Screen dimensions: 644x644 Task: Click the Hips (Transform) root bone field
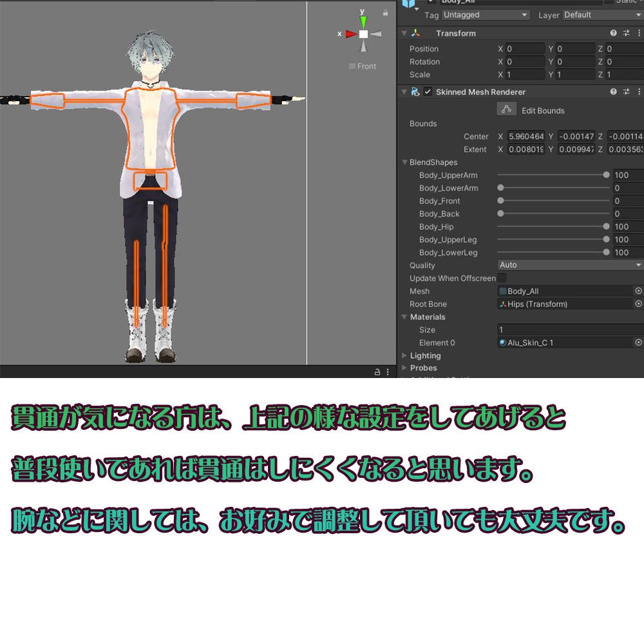click(x=565, y=303)
